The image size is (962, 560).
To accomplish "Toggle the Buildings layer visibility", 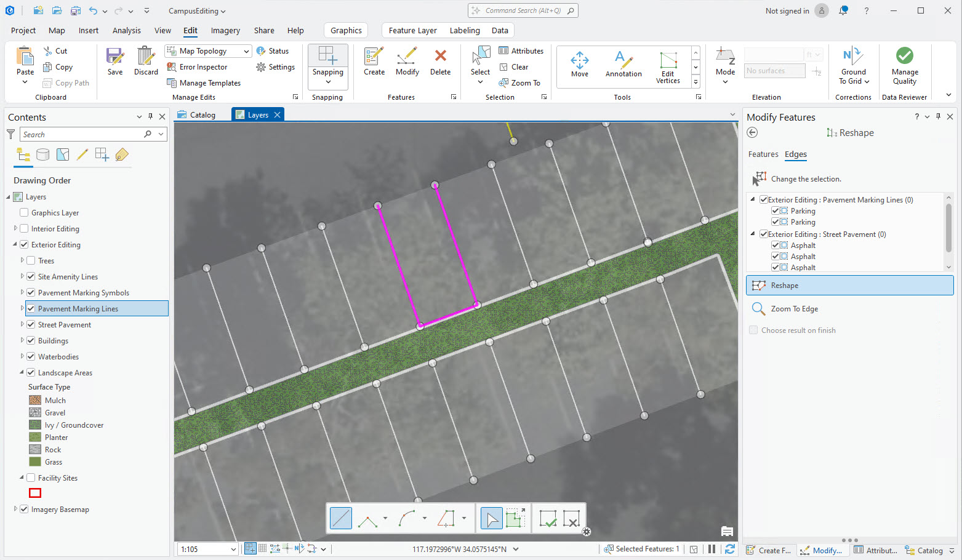I will tap(31, 341).
